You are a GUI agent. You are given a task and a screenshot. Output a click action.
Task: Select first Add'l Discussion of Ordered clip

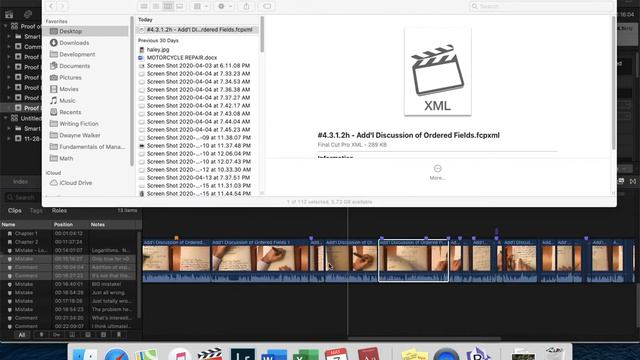pyautogui.click(x=176, y=260)
